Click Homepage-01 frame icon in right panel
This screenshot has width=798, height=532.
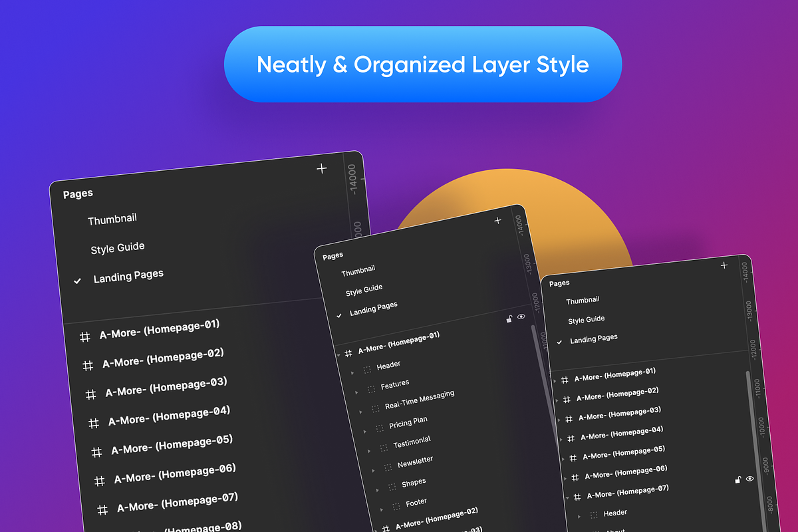pyautogui.click(x=565, y=380)
